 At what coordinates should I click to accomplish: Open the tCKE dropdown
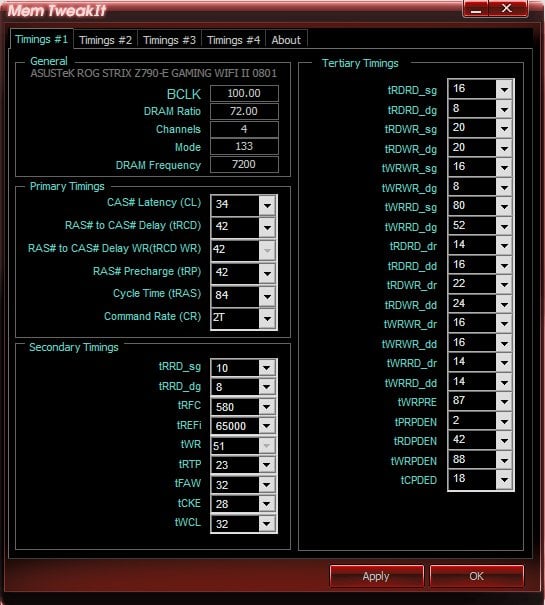coord(266,504)
